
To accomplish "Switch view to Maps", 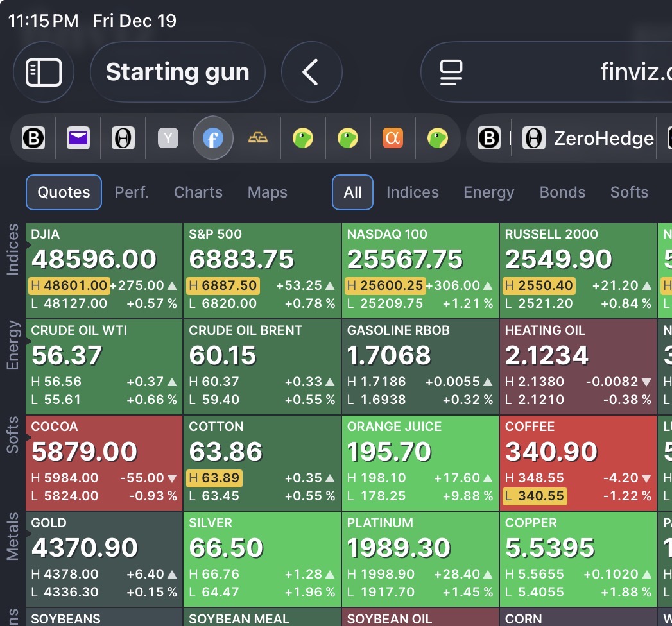I will tap(267, 192).
